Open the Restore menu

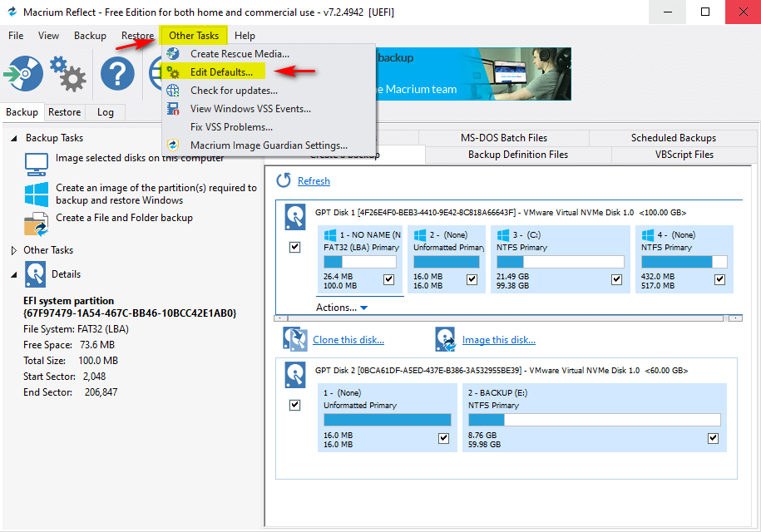(x=137, y=36)
